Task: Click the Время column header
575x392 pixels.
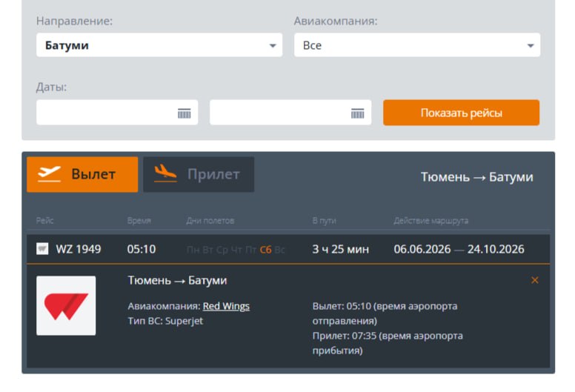Action: coord(139,221)
